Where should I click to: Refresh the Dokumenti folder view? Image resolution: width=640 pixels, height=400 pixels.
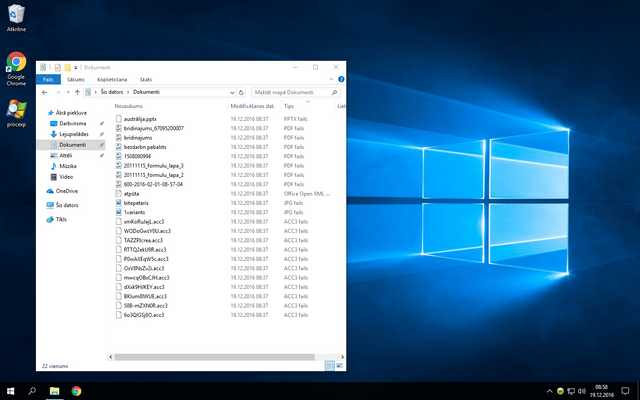point(241,93)
